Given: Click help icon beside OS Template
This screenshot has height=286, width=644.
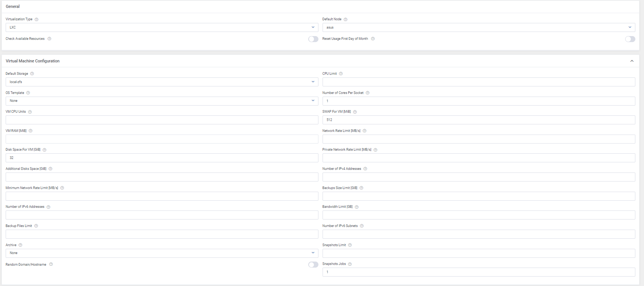Looking at the screenshot, I should [28, 93].
